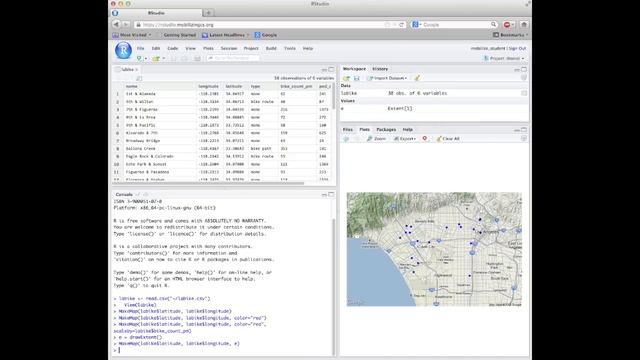Select the labike data viewer tab
Image resolution: width=640 pixels, height=360 pixels.
point(127,69)
